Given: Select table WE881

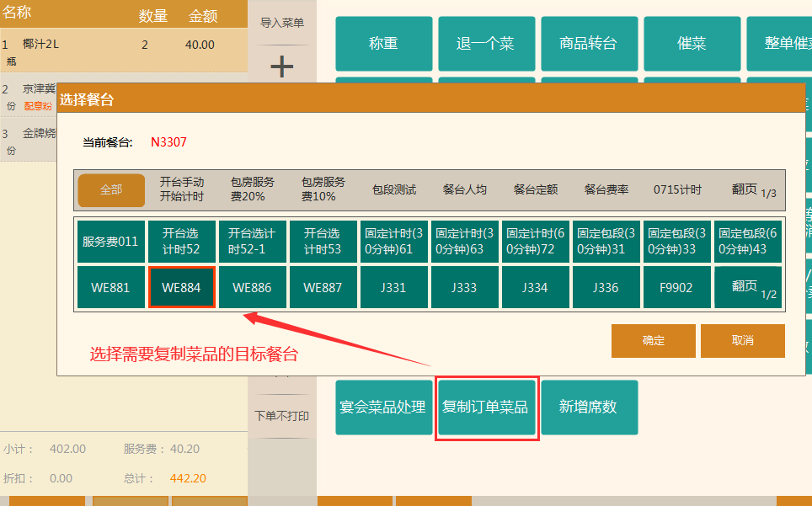Looking at the screenshot, I should pos(110,287).
